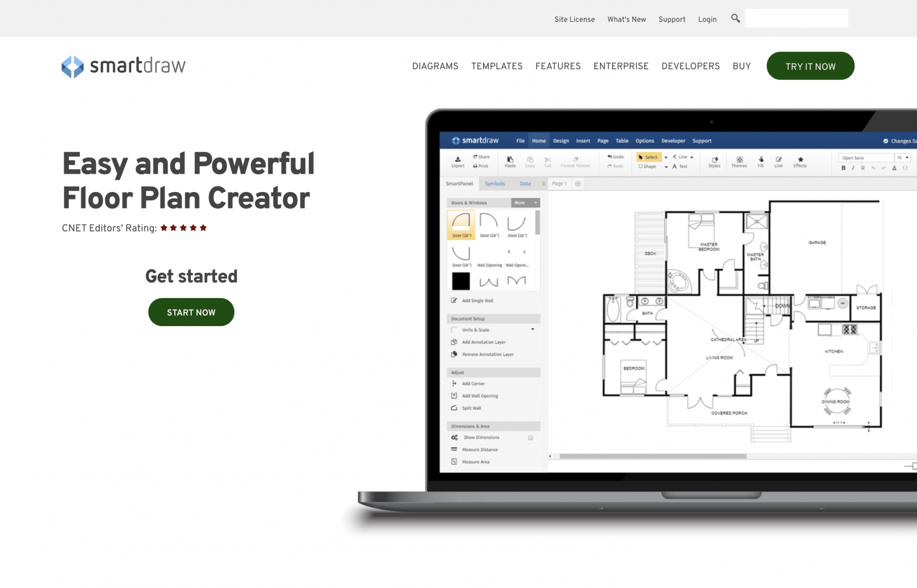The height and width of the screenshot is (588, 917).
Task: Click Add Annotation Layer icon
Action: 454,342
